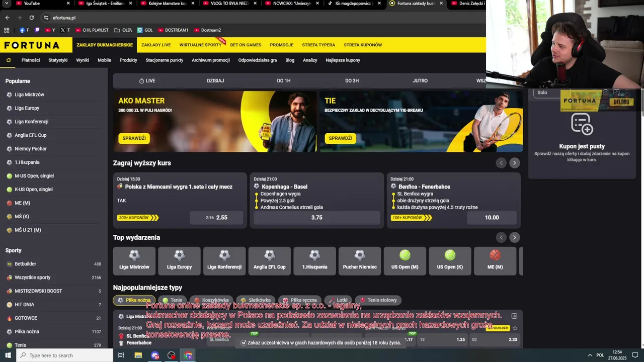644x362 pixels.
Task: Filter events to DO 1H
Action: point(284,80)
